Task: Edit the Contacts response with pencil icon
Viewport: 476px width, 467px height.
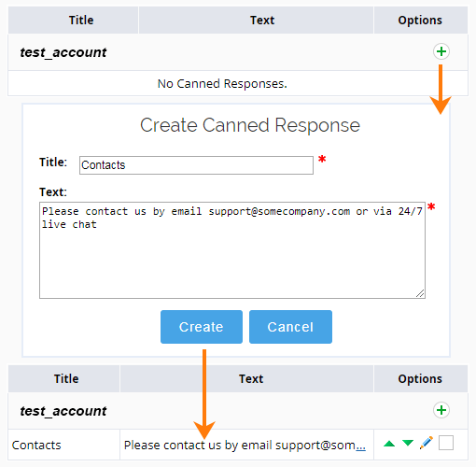Action: (426, 443)
